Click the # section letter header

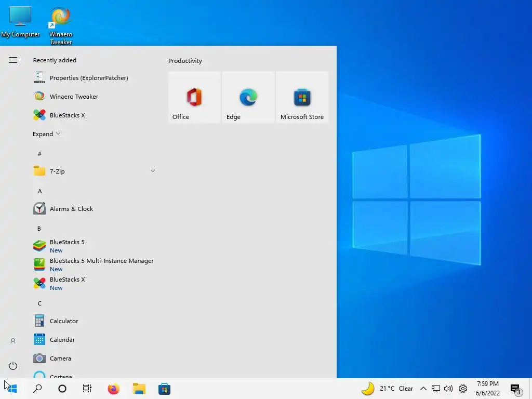(x=39, y=154)
